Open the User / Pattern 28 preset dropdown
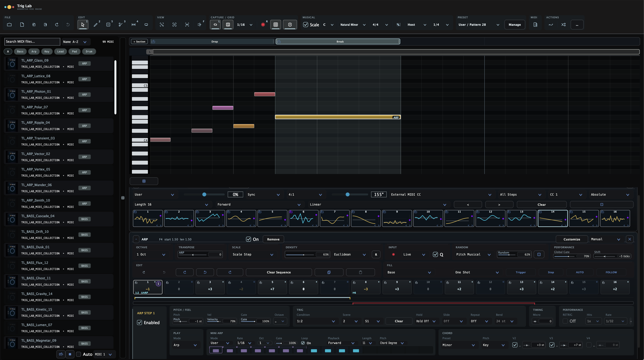 [x=479, y=24]
